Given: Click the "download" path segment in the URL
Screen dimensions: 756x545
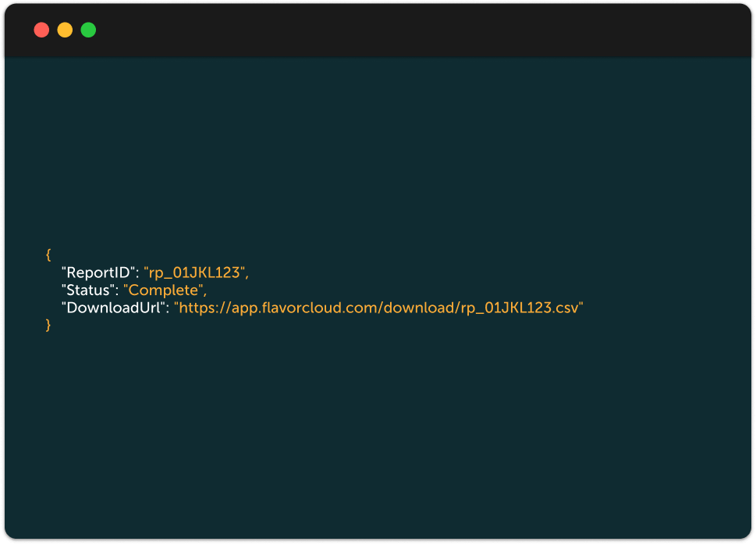Looking at the screenshot, I should point(418,308).
